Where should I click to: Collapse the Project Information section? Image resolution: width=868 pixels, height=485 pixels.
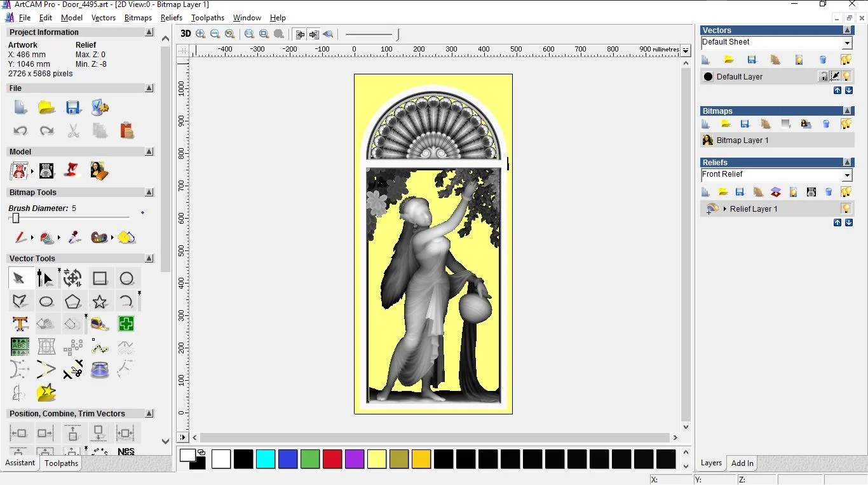tap(149, 32)
